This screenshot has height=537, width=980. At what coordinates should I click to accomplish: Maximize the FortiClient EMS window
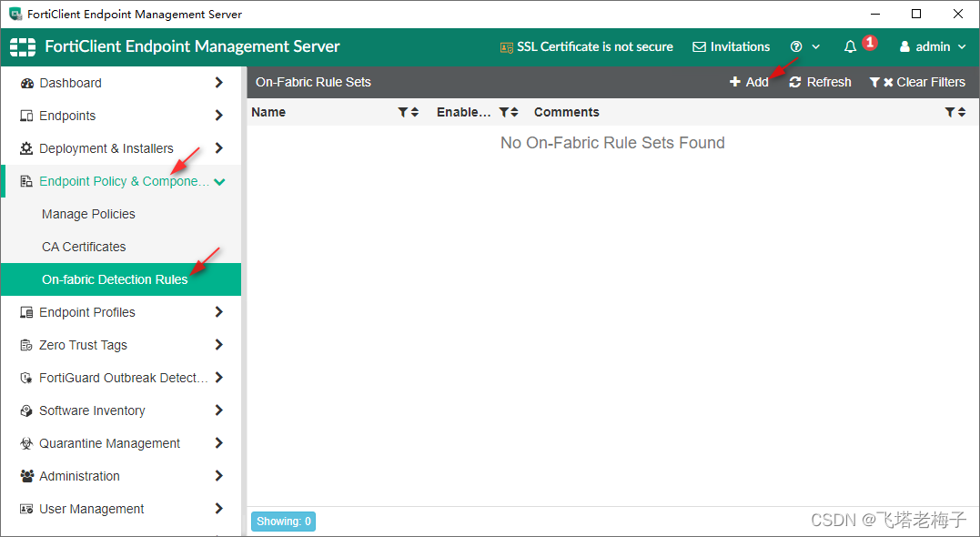[x=916, y=14]
